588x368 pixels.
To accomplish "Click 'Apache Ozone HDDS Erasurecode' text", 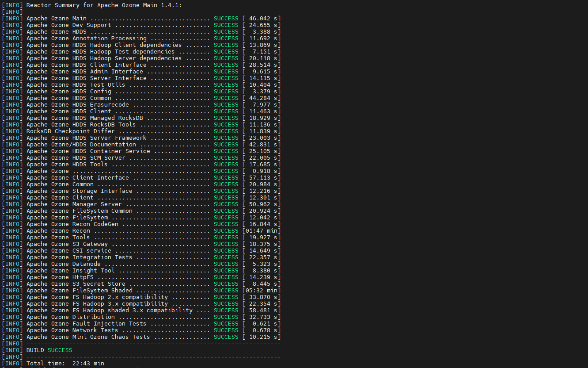I will [78, 105].
